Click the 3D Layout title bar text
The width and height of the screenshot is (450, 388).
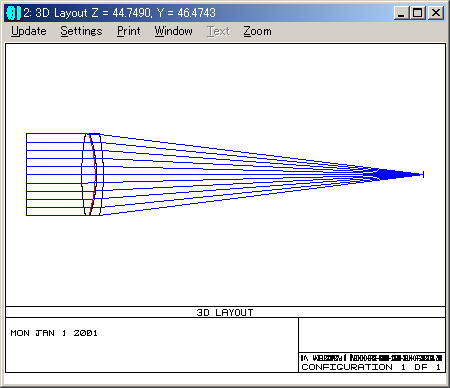tap(119, 13)
